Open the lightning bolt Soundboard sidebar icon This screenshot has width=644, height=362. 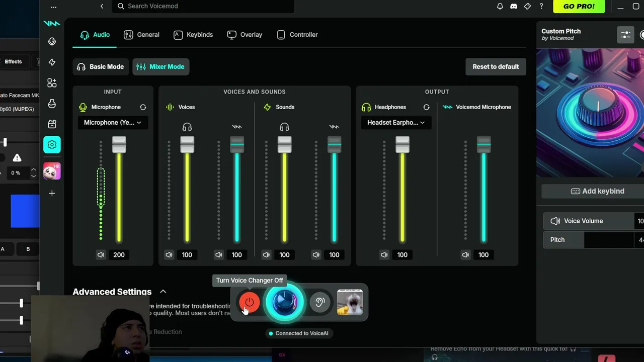tap(52, 62)
